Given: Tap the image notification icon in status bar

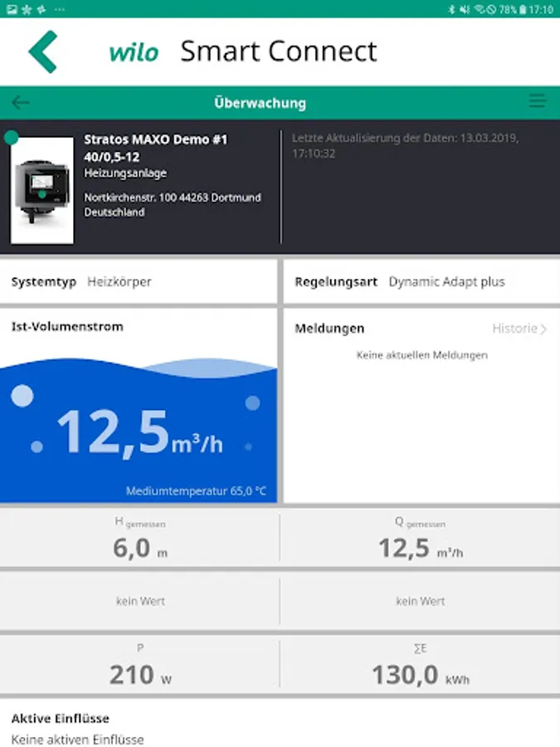Looking at the screenshot, I should tap(12, 9).
